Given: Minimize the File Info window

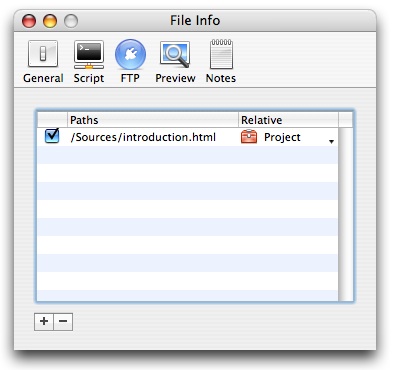Looking at the screenshot, I should (50, 21).
